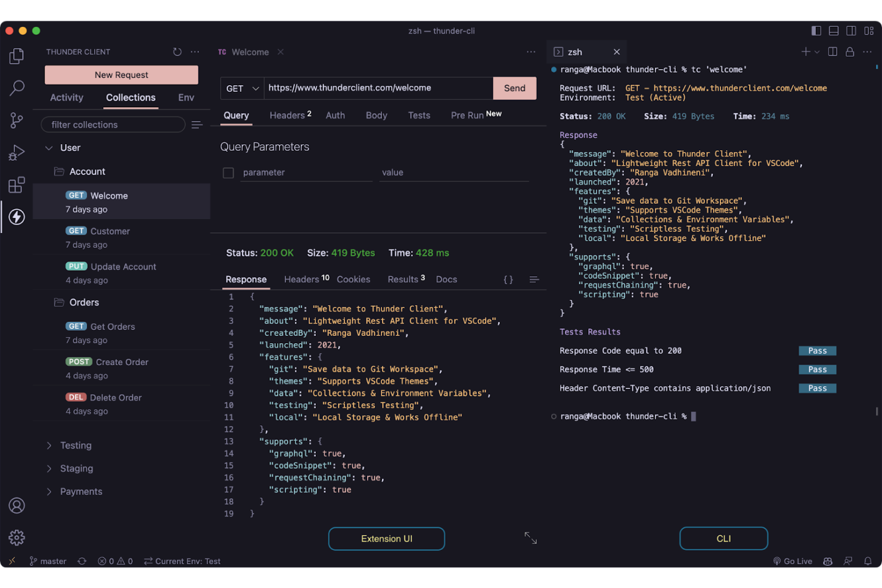
Task: Click the parameter name input
Action: 306,173
